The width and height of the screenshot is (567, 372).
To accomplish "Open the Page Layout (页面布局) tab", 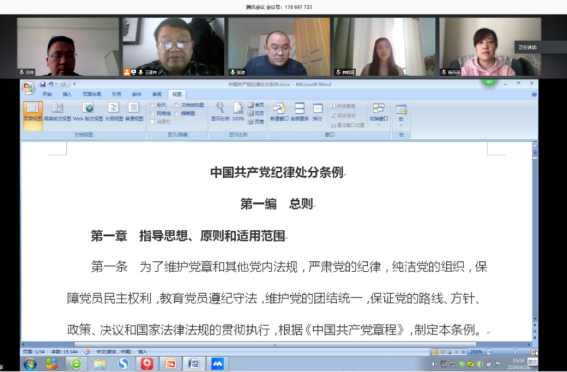I will (92, 94).
